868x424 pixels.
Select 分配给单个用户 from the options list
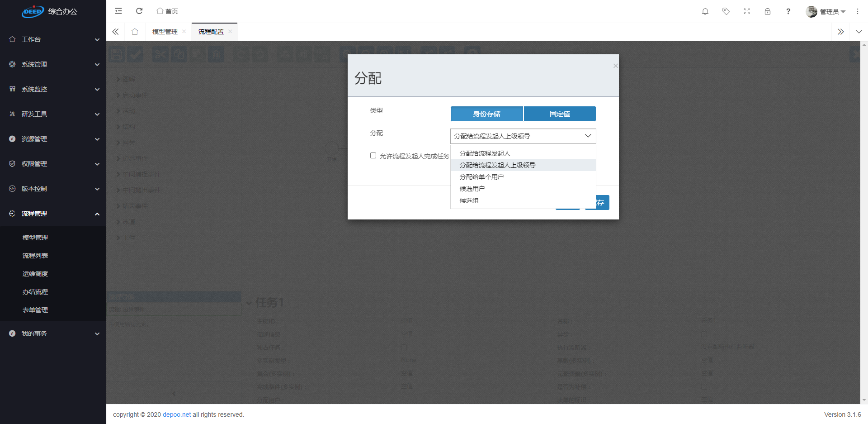tap(481, 176)
